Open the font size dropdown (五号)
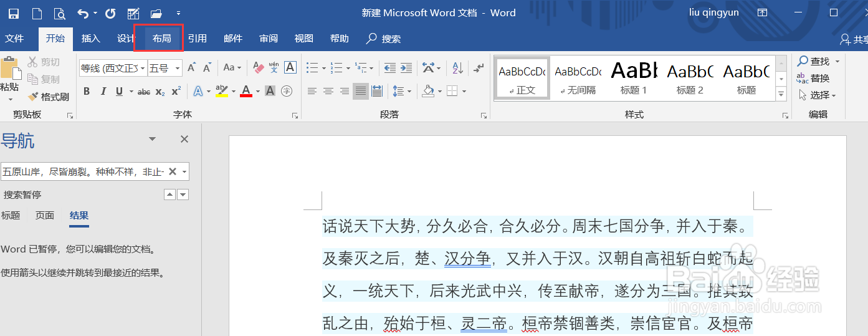The image size is (868, 336). [178, 68]
